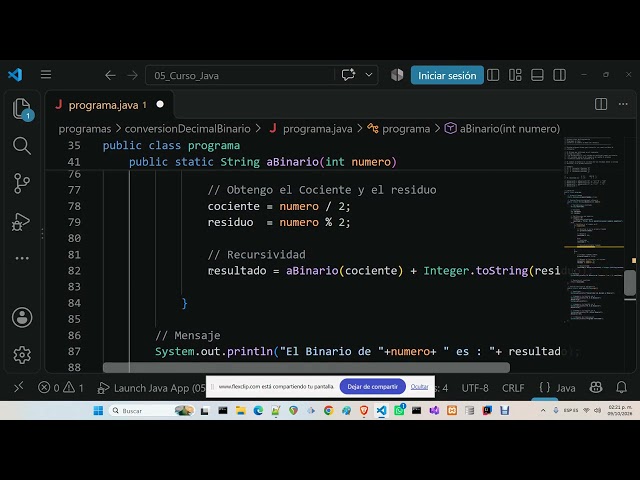Click the unsaved dot on programa.java tab
The image size is (640, 480).
tap(160, 104)
